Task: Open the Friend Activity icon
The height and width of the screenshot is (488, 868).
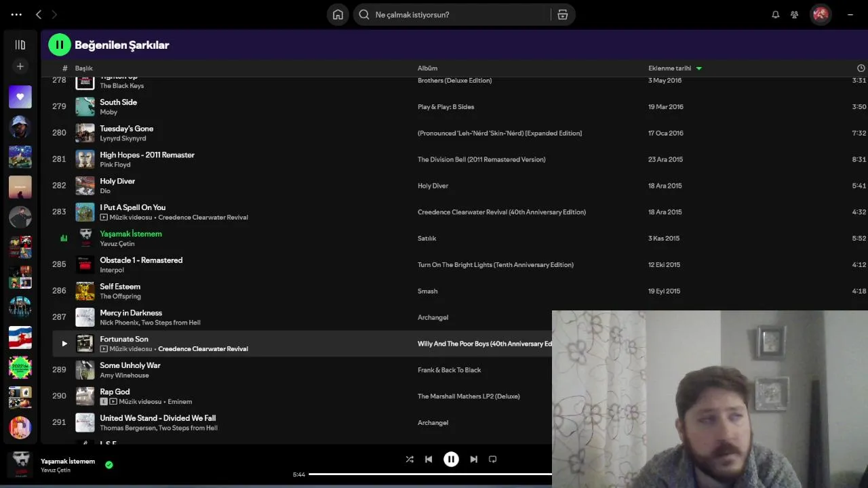Action: (x=795, y=14)
